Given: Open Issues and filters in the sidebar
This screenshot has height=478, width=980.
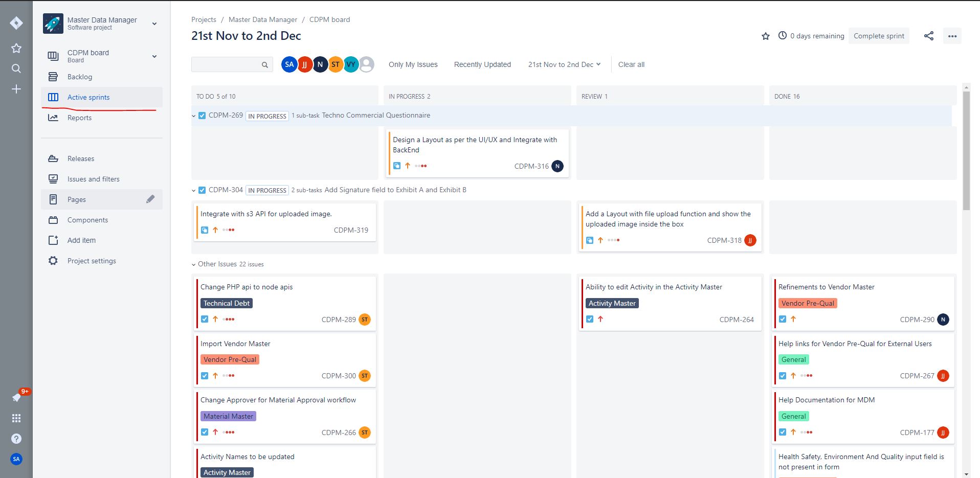Looking at the screenshot, I should click(x=102, y=179).
